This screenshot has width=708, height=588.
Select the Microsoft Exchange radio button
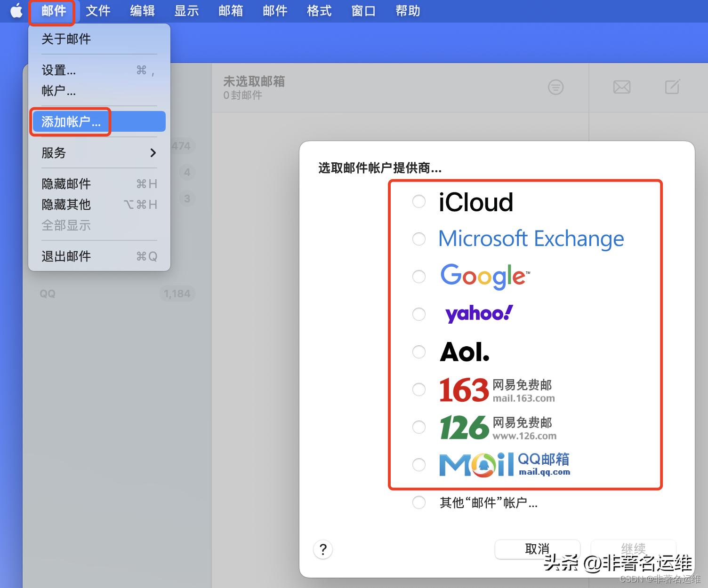tap(418, 238)
